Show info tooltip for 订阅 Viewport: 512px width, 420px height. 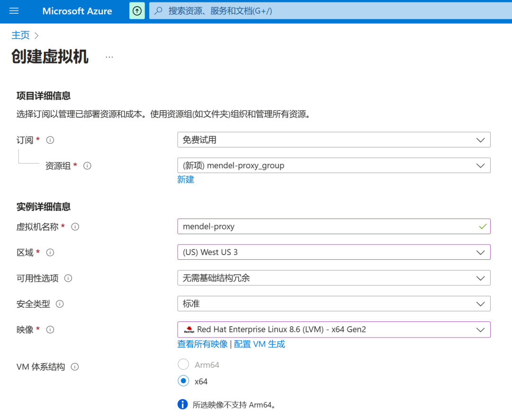coord(50,140)
